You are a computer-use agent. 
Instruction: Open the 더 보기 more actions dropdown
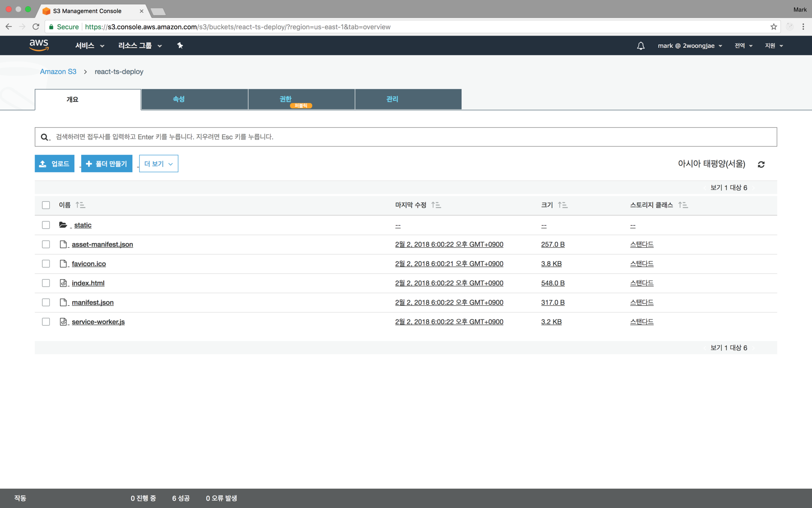click(158, 164)
